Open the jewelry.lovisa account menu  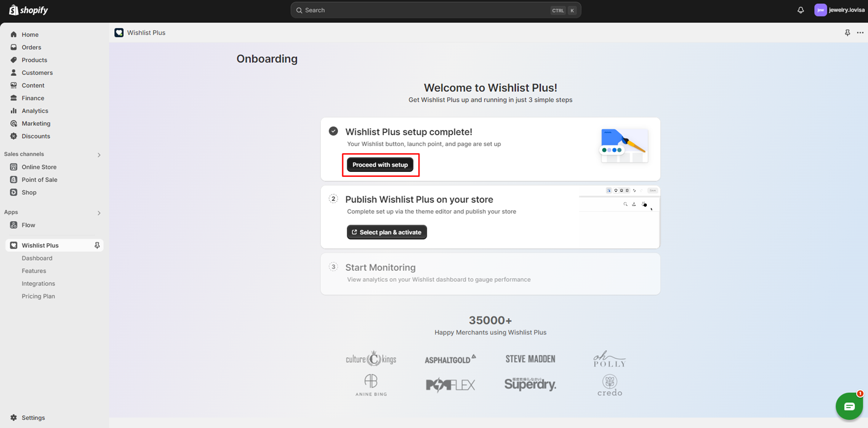(840, 10)
